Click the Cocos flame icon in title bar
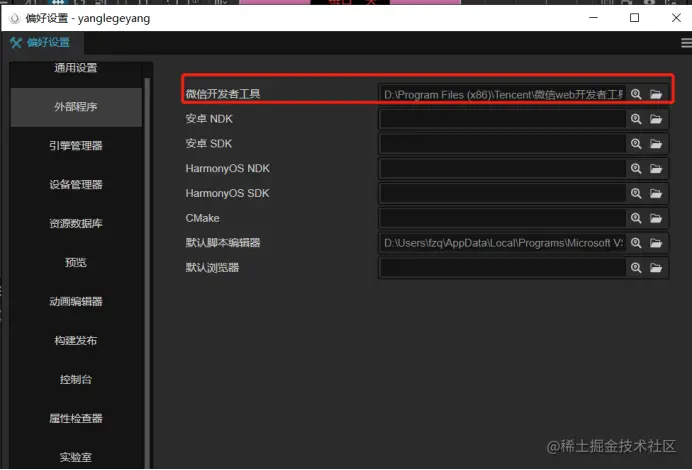 (15, 18)
